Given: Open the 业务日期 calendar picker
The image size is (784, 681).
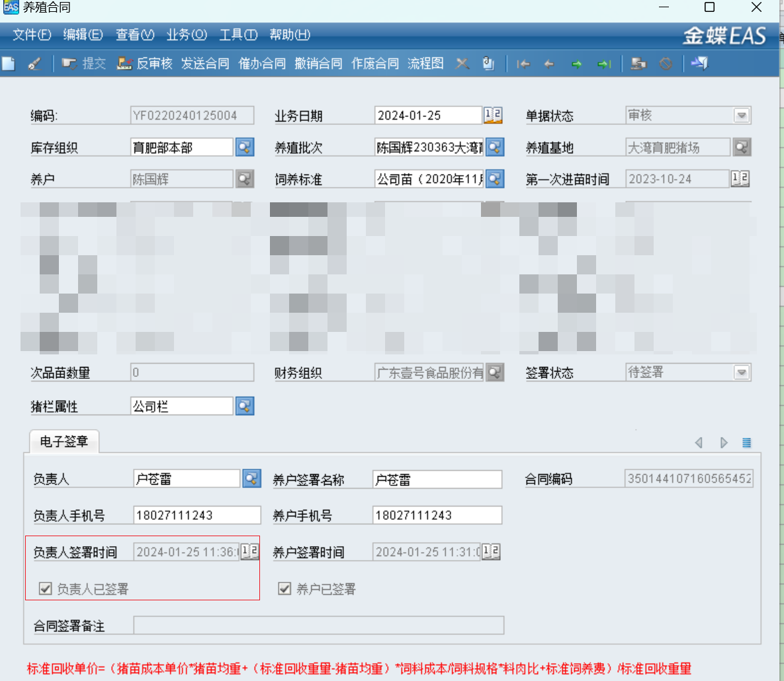Looking at the screenshot, I should pos(493,116).
